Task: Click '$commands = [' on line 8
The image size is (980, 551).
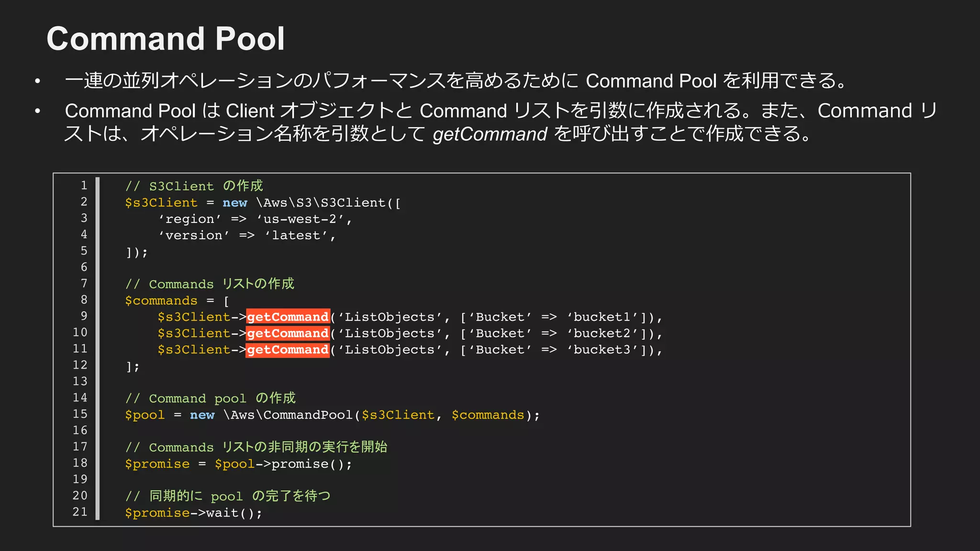Action: 177,301
